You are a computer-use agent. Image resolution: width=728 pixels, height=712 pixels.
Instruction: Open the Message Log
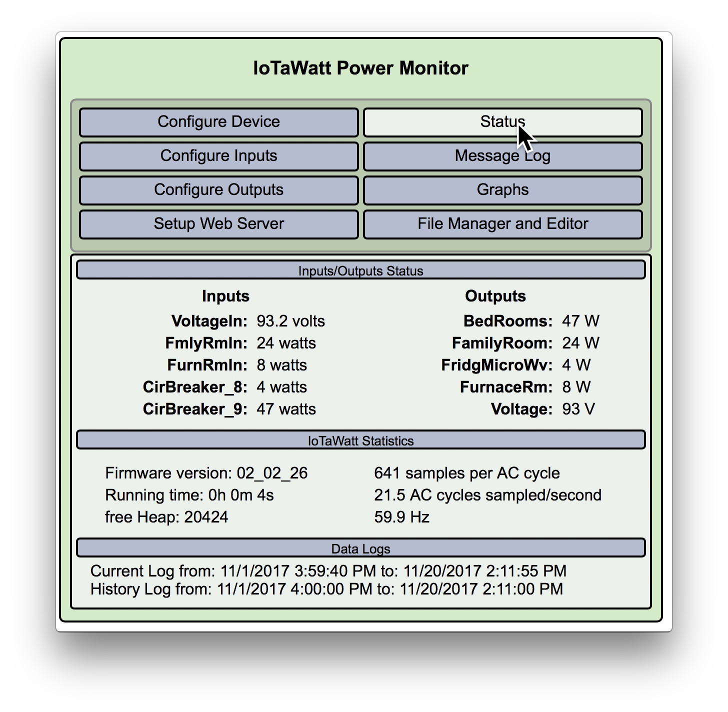[x=503, y=156]
